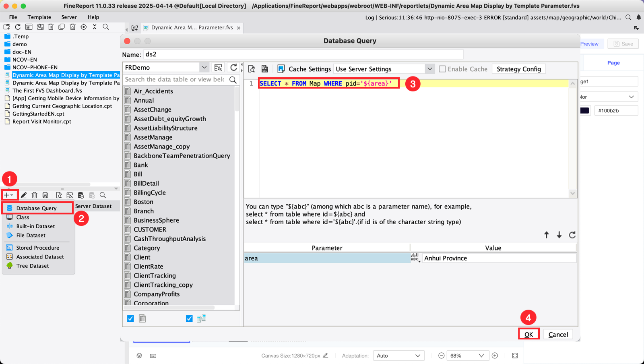Collapse all folders with the collapse icon
This screenshot has height=364, width=644.
click(x=95, y=27)
